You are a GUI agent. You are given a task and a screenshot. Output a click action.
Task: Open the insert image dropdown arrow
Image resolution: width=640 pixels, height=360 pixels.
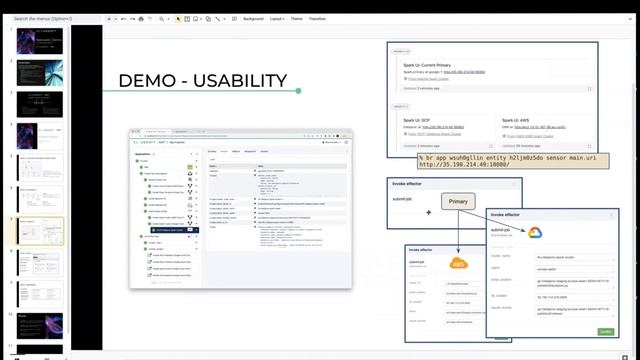pos(201,19)
